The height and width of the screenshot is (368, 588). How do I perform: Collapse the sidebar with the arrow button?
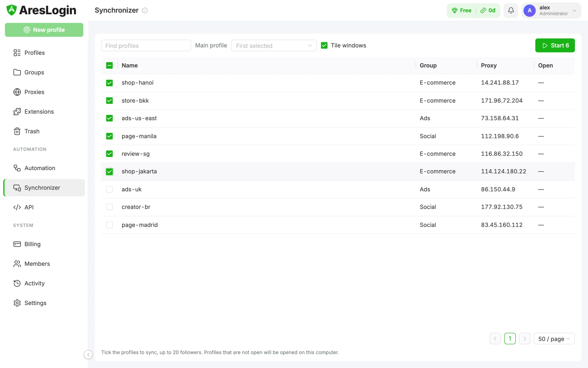pos(88,354)
